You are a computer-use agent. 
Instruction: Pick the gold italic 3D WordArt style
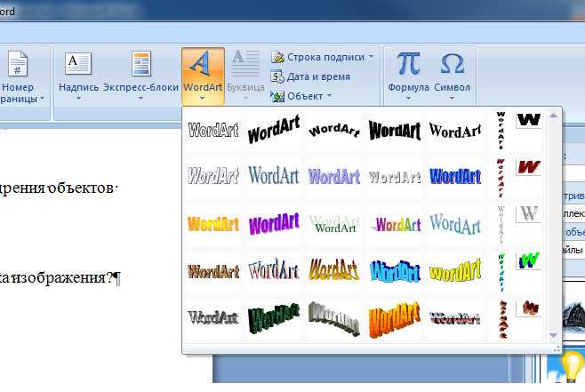click(x=334, y=271)
